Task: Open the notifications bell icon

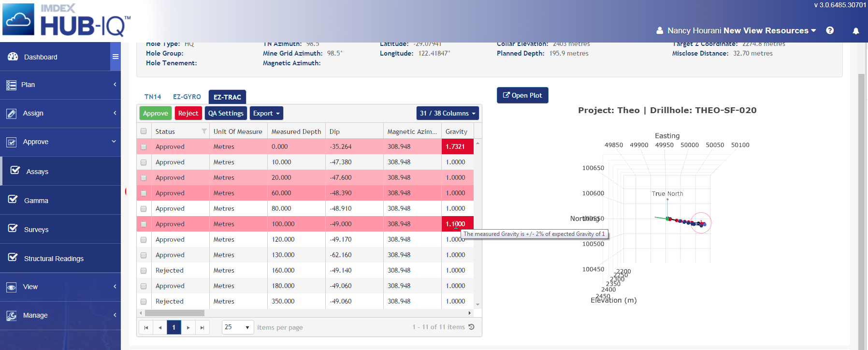Action: 856,31
